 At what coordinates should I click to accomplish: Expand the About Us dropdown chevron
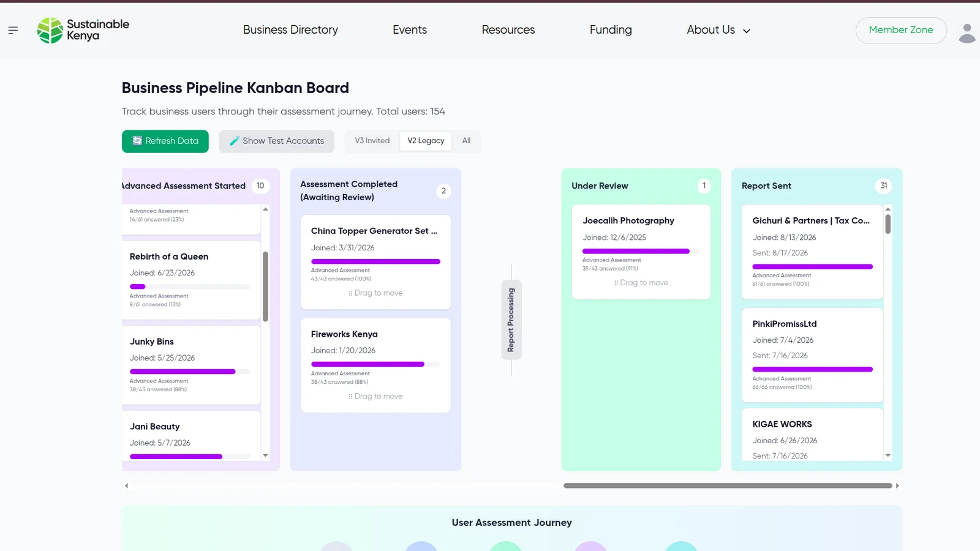coord(746,31)
